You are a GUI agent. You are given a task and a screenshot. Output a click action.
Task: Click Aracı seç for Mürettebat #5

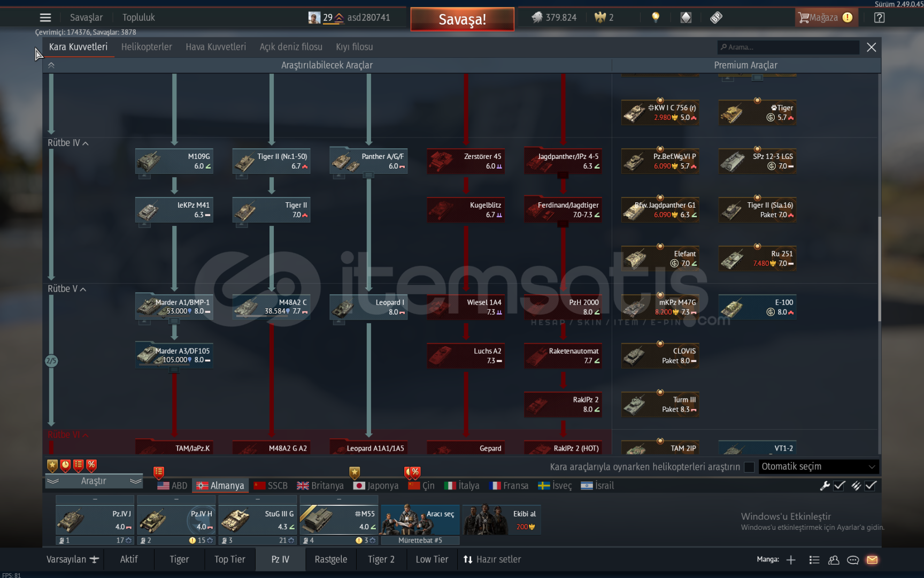point(420,520)
